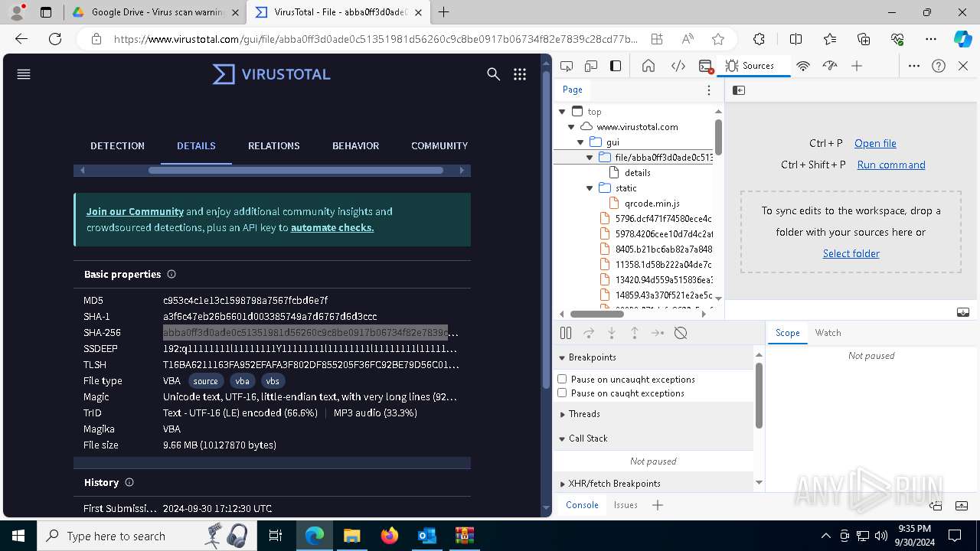Viewport: 980px width, 551px height.
Task: Click the Open file link
Action: 875,143
